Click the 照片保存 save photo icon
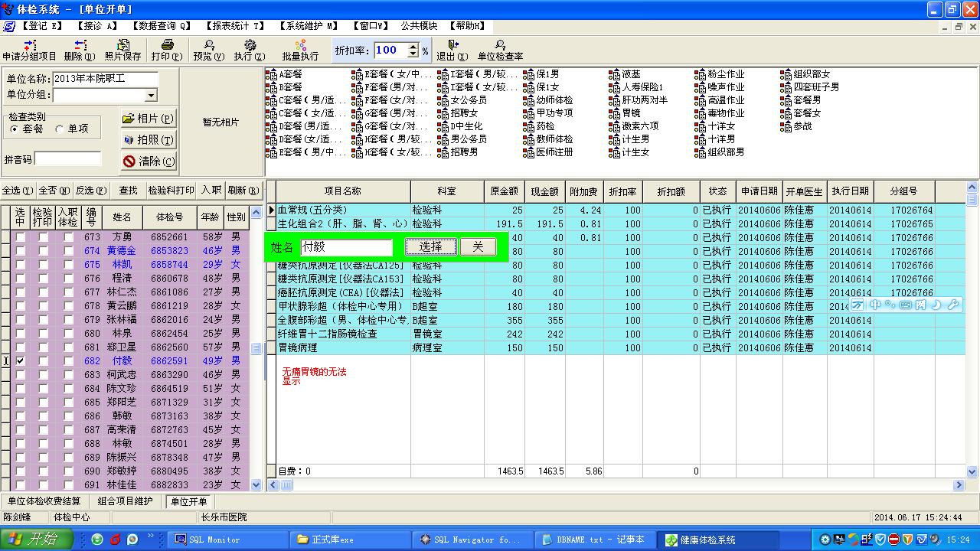The height and width of the screenshot is (551, 980). pos(122,45)
